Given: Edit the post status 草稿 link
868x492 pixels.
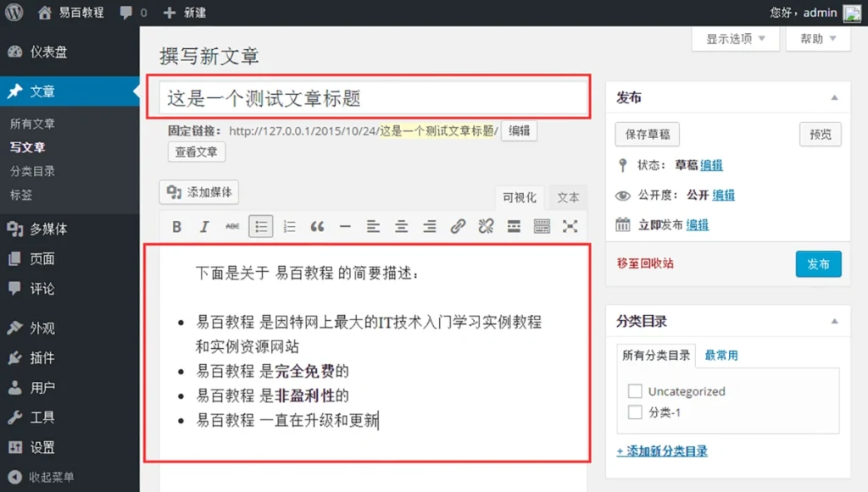Looking at the screenshot, I should pos(711,165).
